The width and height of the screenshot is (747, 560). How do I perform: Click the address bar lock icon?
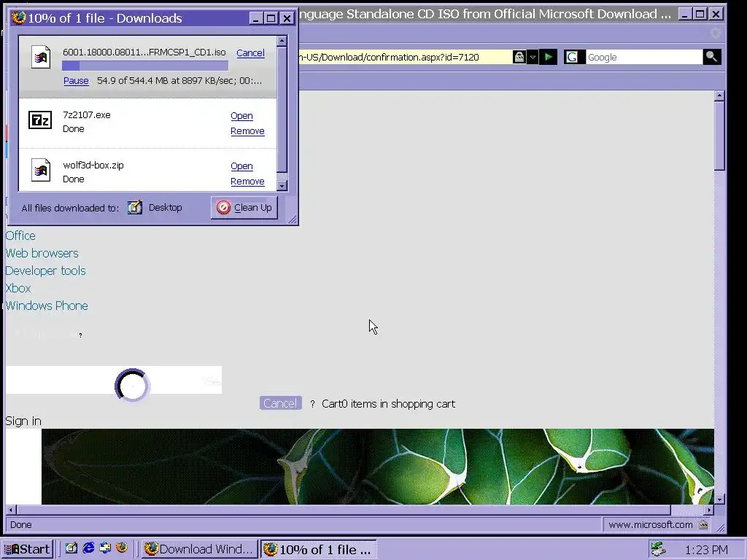[x=519, y=57]
